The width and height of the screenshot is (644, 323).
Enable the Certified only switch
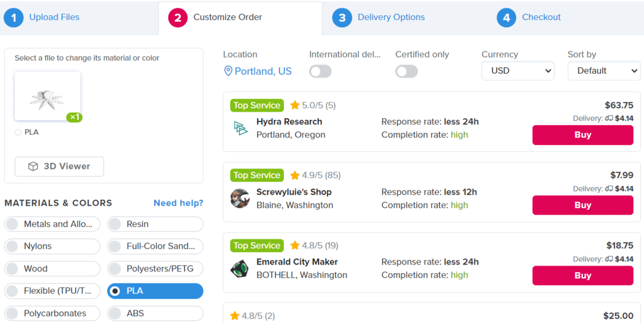point(406,71)
